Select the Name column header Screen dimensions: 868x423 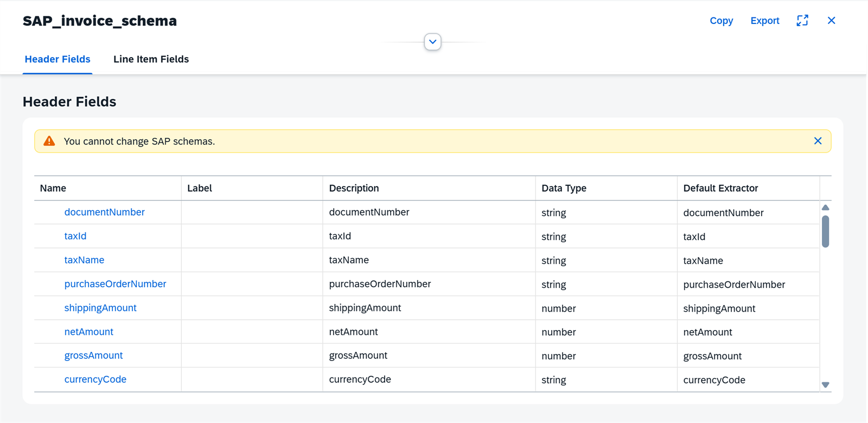point(107,188)
